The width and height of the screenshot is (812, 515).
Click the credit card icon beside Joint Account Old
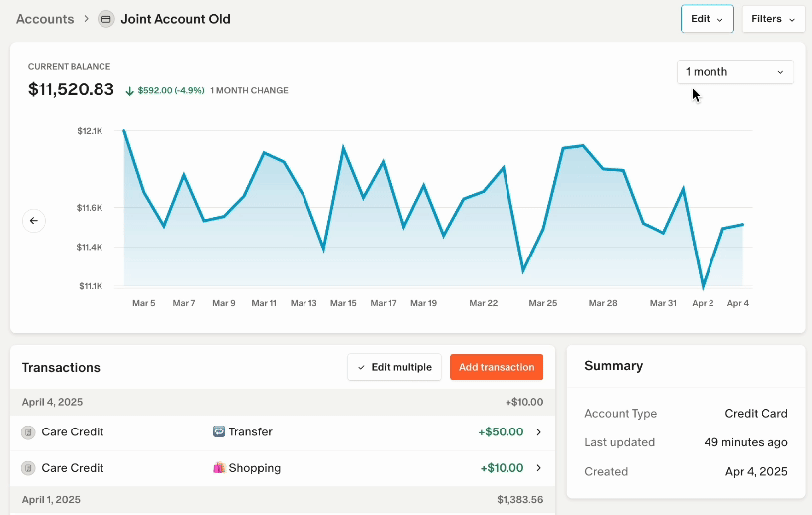[106, 19]
